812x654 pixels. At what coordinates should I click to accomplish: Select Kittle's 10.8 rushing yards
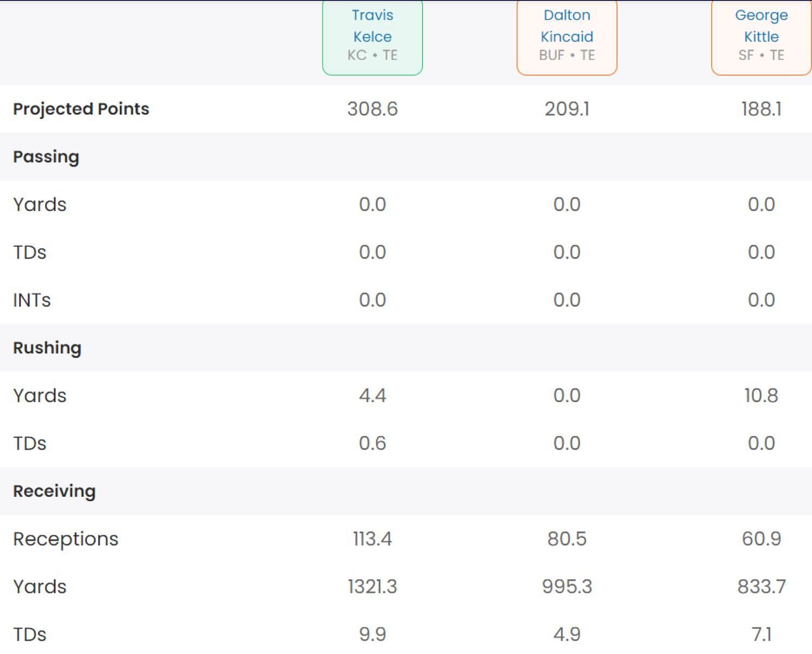pyautogui.click(x=761, y=396)
